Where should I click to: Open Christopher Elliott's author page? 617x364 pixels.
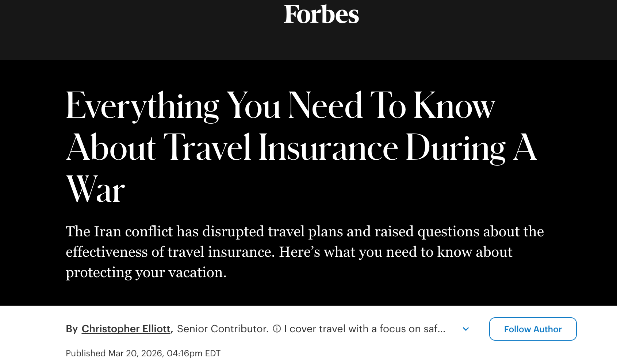(126, 329)
